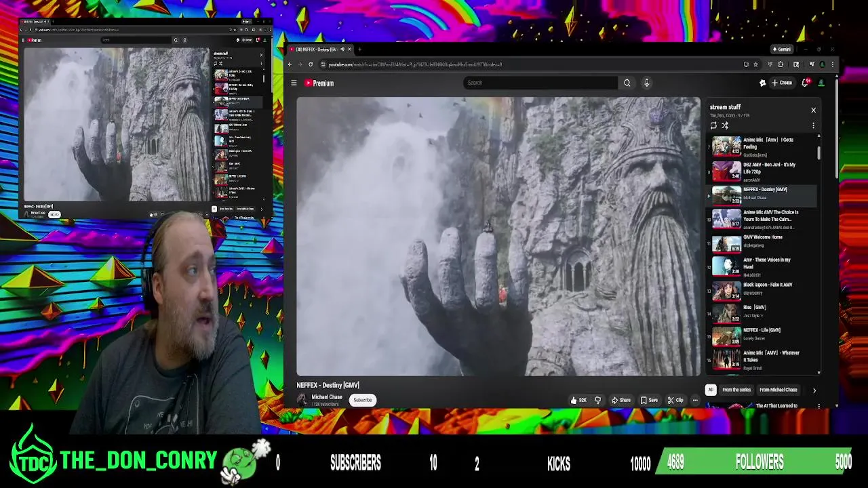Click the site info icon in address bar
This screenshot has width=868, height=488.
(x=323, y=64)
